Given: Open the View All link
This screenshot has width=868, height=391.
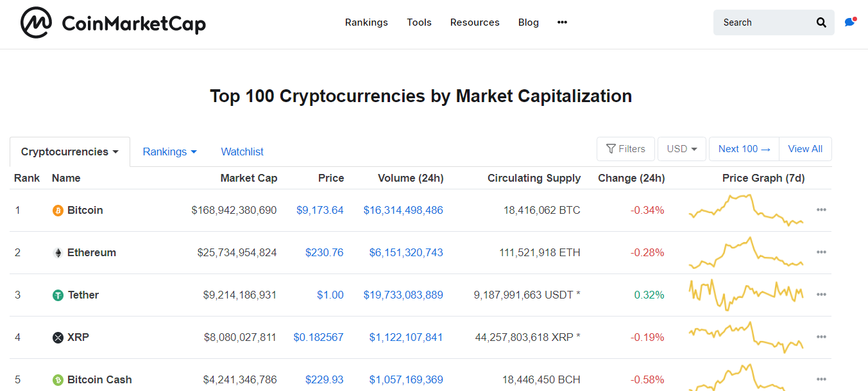Looking at the screenshot, I should click(x=805, y=148).
